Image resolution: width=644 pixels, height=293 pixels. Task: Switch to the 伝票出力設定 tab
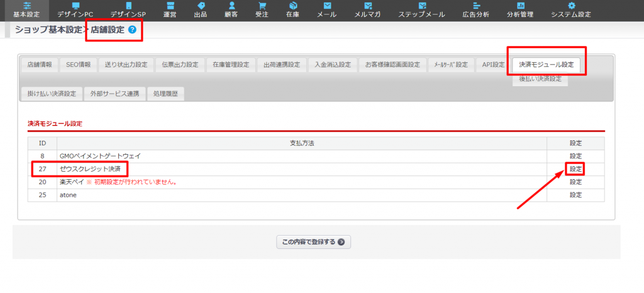[180, 65]
